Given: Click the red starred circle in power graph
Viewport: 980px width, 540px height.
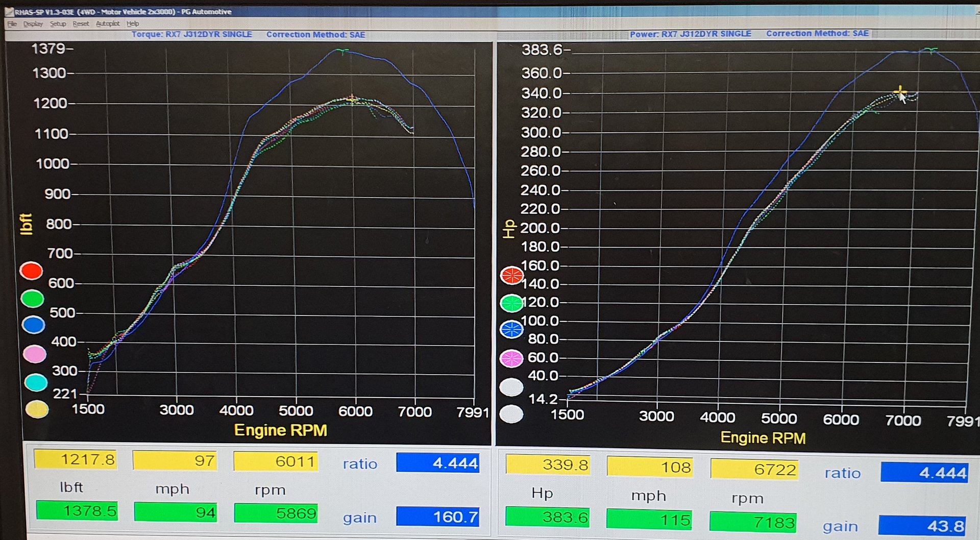Looking at the screenshot, I should click(512, 276).
